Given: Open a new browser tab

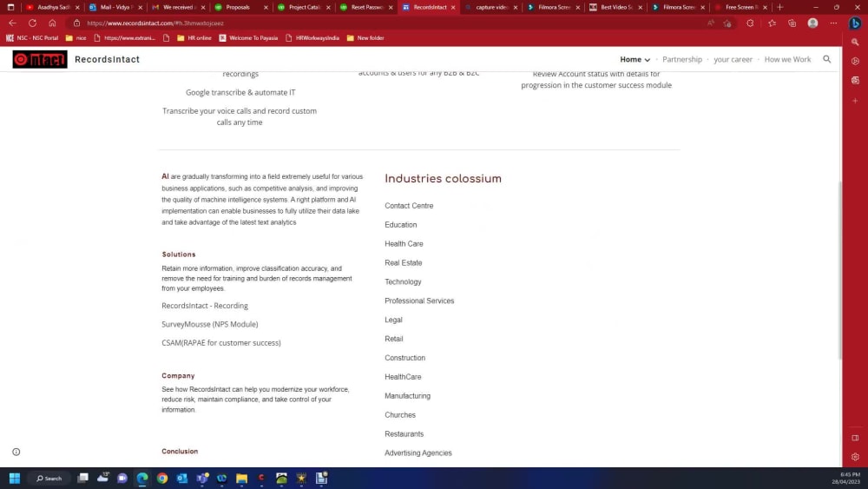Looking at the screenshot, I should coord(780,7).
